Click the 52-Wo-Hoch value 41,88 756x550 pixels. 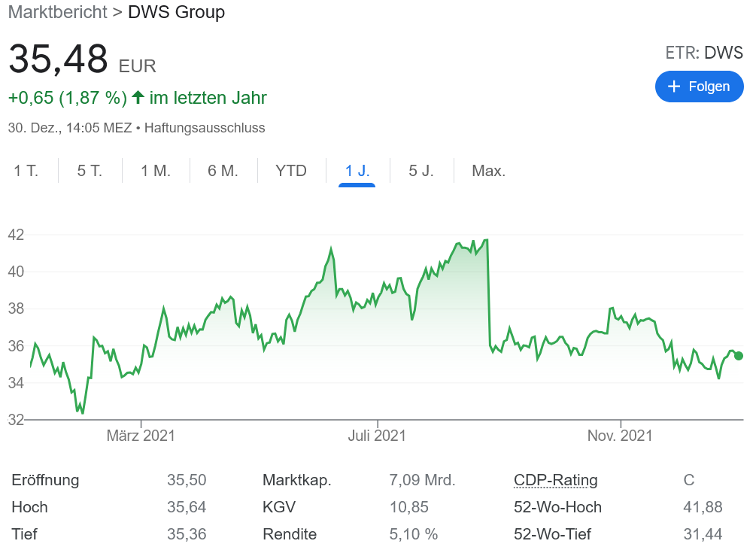[x=703, y=507]
